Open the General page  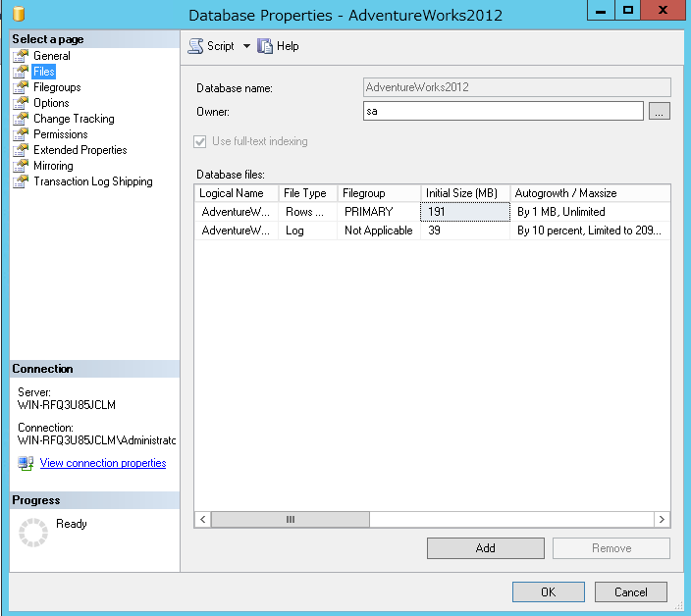click(x=52, y=56)
